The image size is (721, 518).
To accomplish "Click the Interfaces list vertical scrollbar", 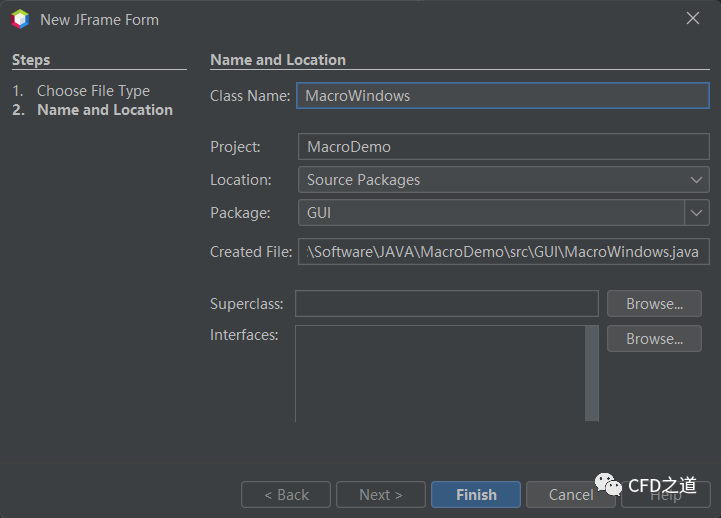I will (x=592, y=372).
